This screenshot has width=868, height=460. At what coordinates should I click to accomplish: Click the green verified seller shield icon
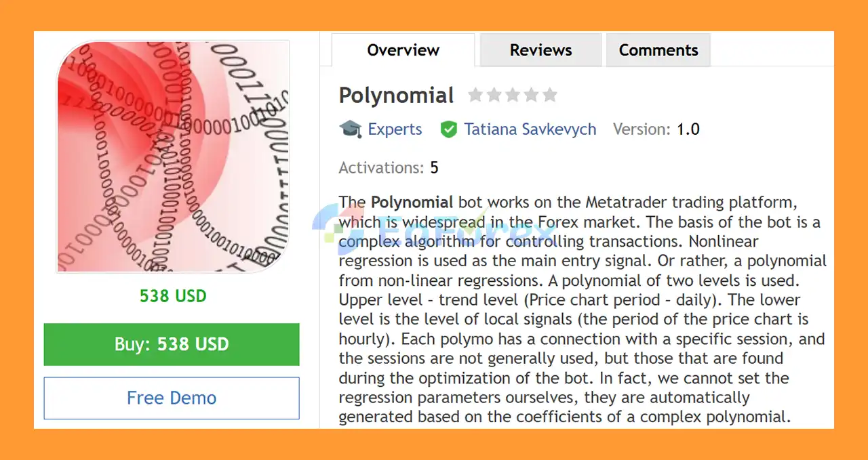click(x=448, y=129)
